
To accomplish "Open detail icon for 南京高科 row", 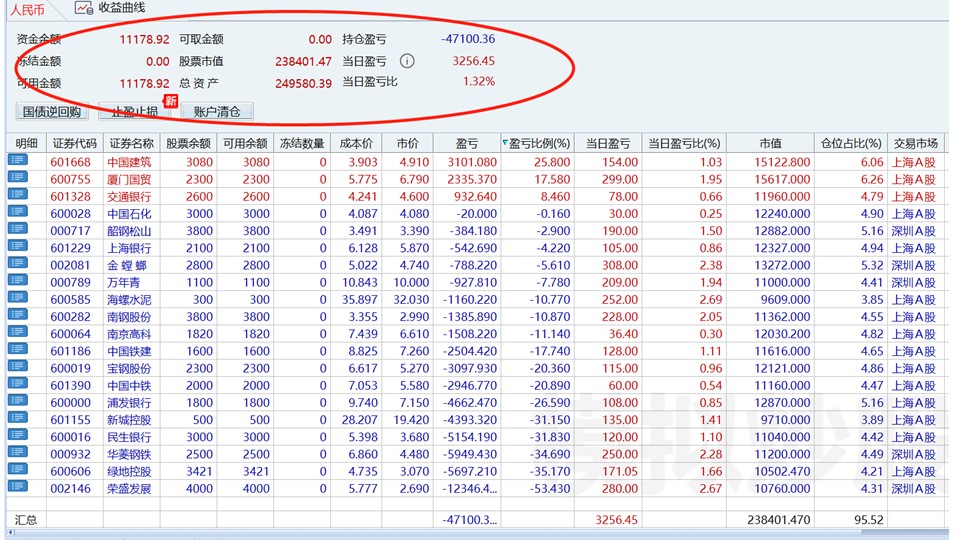I will click(x=18, y=332).
